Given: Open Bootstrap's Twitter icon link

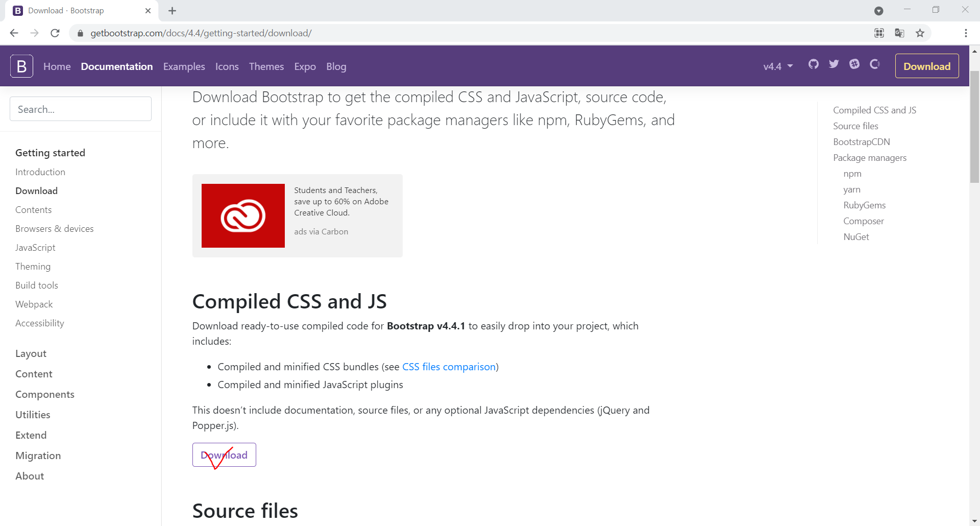Looking at the screenshot, I should (834, 64).
